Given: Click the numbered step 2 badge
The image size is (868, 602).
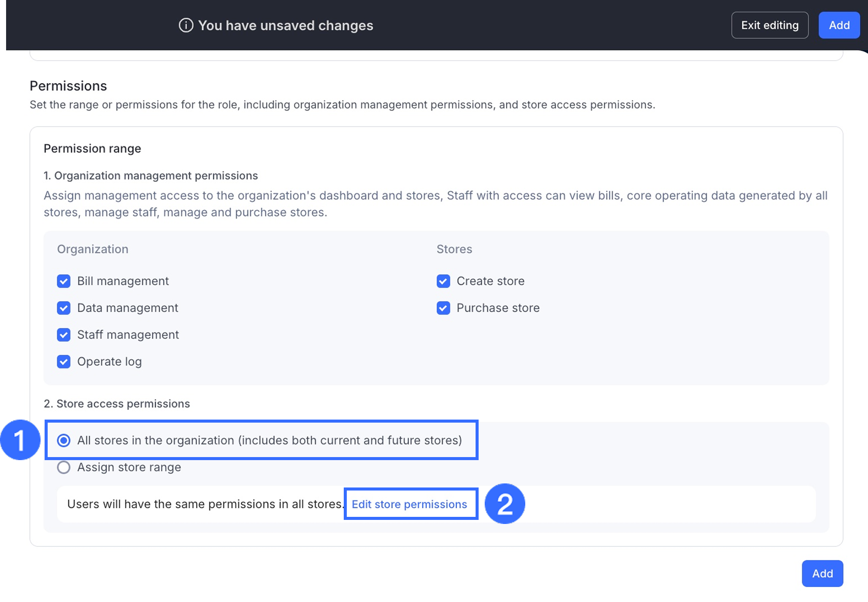Looking at the screenshot, I should click(504, 504).
